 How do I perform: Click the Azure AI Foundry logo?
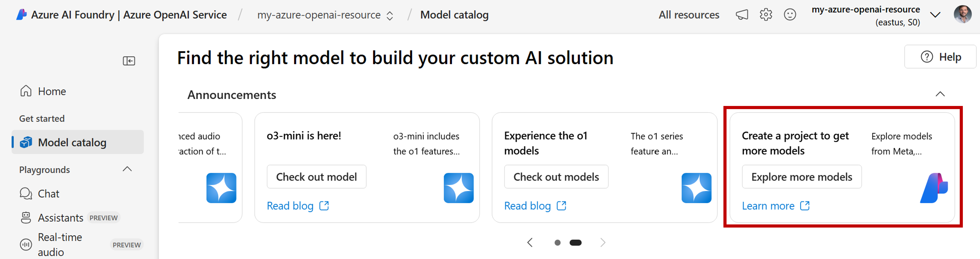pyautogui.click(x=22, y=15)
